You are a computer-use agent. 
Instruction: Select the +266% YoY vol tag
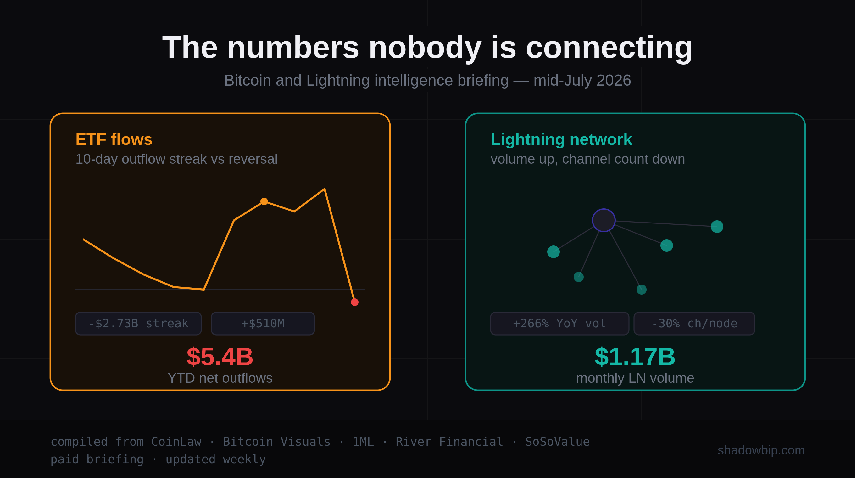coord(559,324)
